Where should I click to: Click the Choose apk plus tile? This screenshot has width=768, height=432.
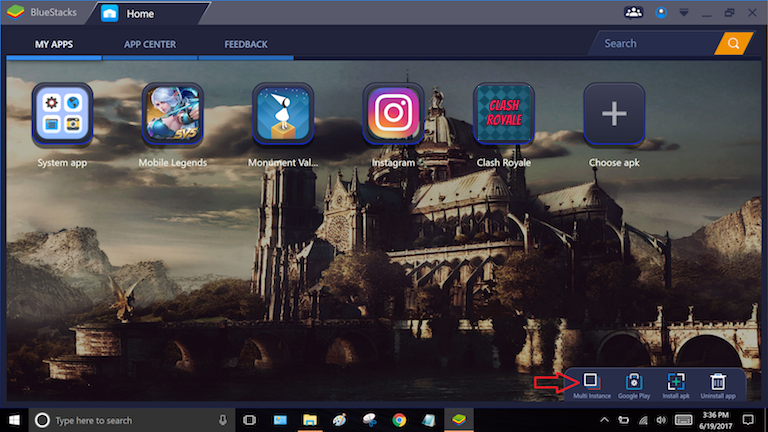coord(613,115)
